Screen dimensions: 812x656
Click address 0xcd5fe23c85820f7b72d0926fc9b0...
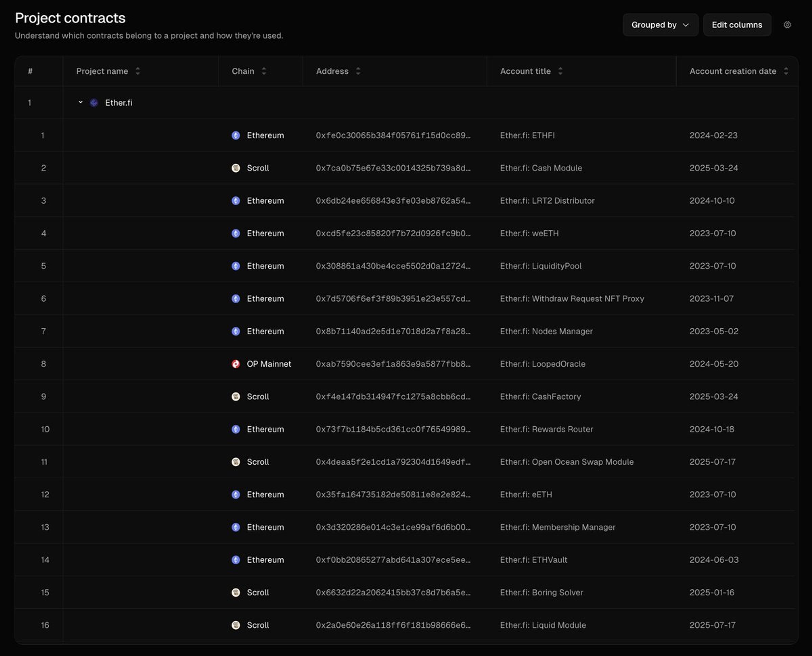[x=393, y=234]
